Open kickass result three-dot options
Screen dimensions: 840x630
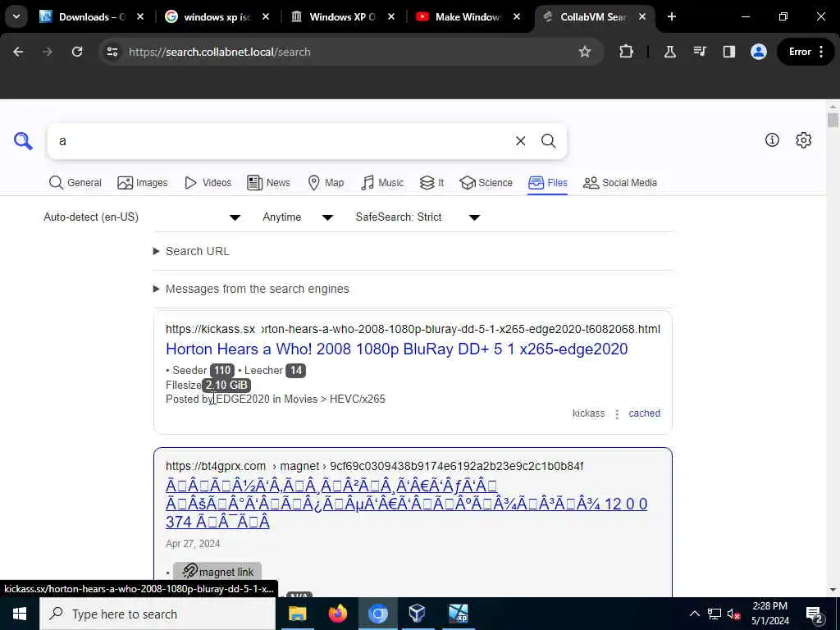click(617, 413)
